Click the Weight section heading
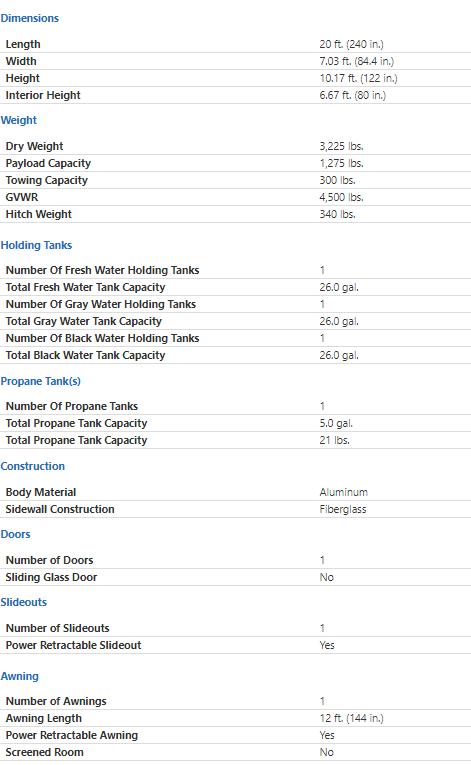The height and width of the screenshot is (765, 471). [x=19, y=120]
